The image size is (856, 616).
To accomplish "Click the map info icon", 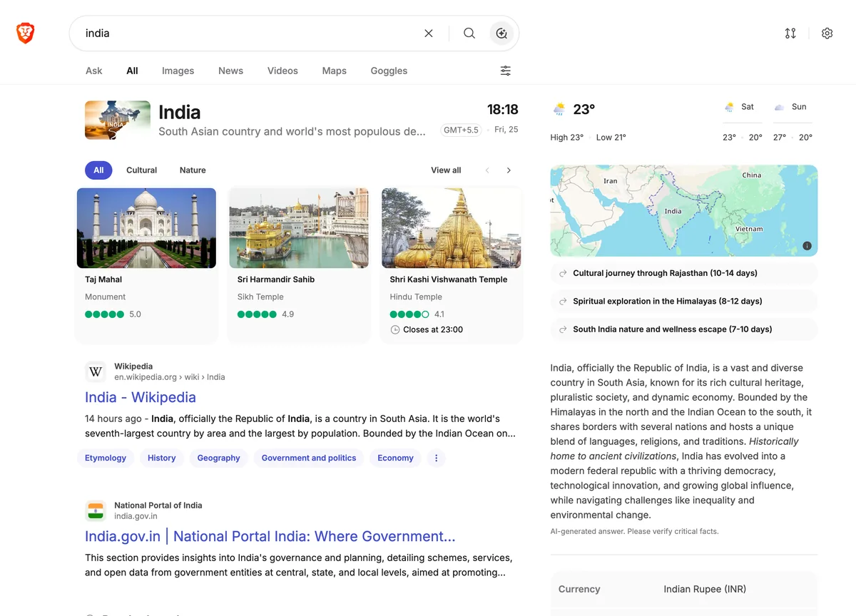I will click(x=807, y=246).
